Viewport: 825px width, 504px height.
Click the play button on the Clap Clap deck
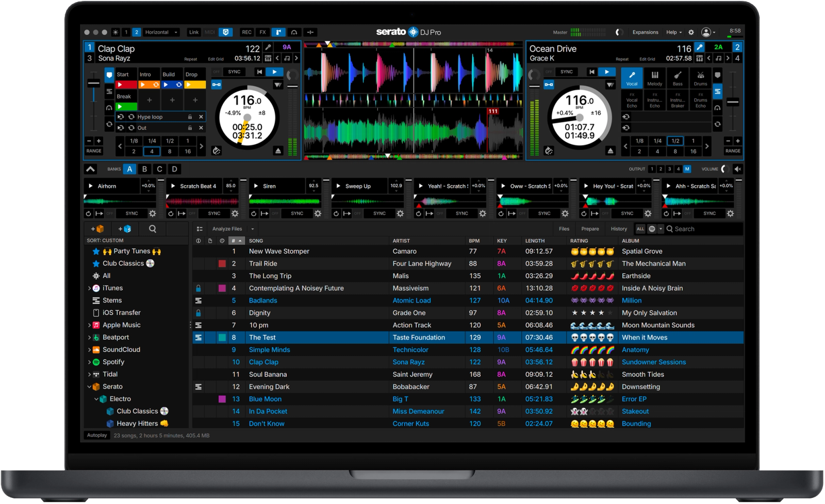click(274, 72)
